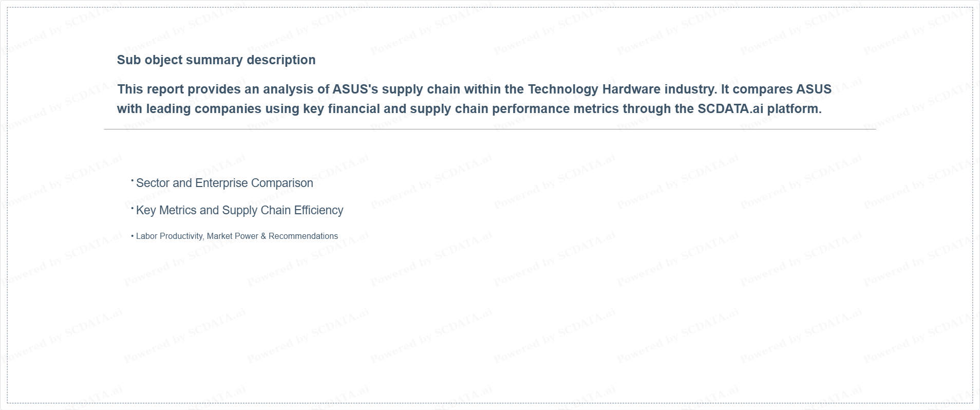Image resolution: width=980 pixels, height=410 pixels.
Task: Click the bullet before Key Metrics item
Action: [x=133, y=208]
